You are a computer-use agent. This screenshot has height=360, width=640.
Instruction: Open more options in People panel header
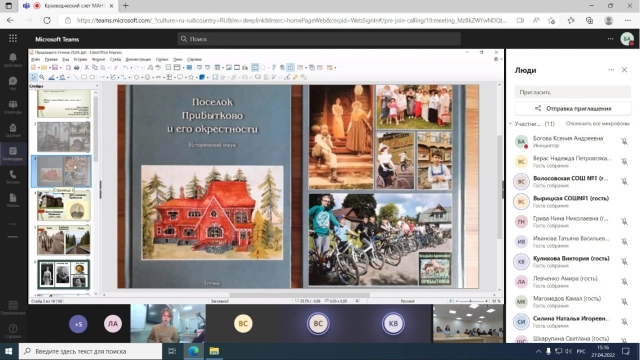(x=611, y=70)
